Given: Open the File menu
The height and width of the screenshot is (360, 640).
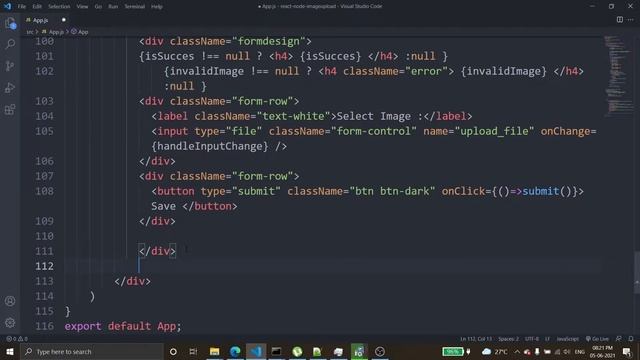Looking at the screenshot, I should coord(22,6).
